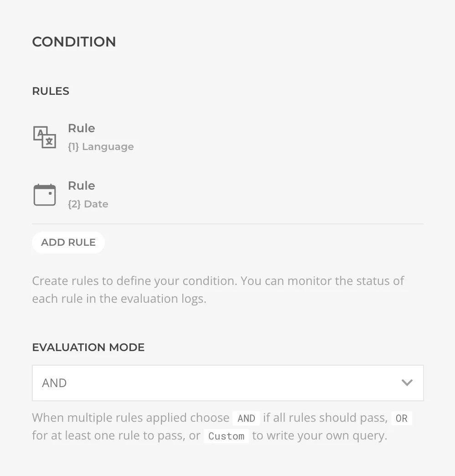Select the {1} Language rule subtitle
Screen dimensions: 455x476
click(x=101, y=147)
